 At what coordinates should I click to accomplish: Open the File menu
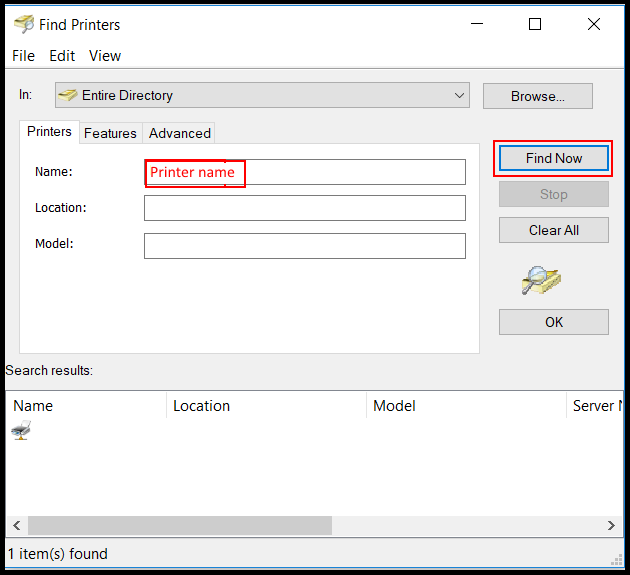point(23,56)
